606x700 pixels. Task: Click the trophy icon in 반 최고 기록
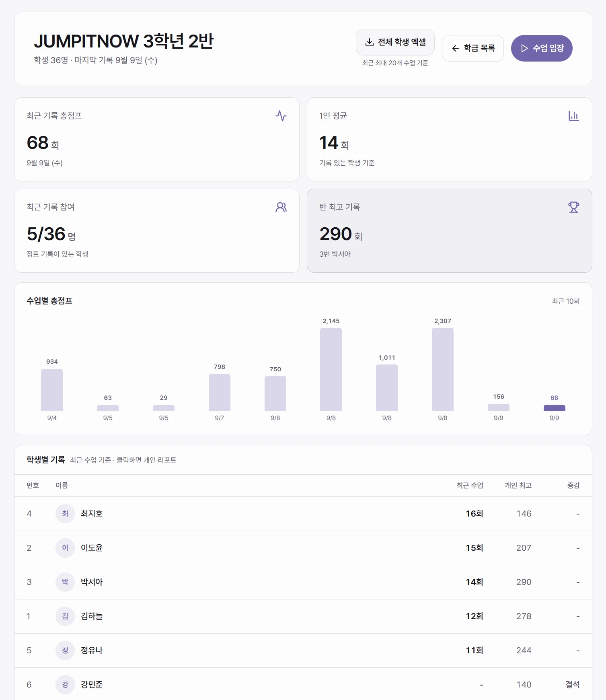point(574,207)
